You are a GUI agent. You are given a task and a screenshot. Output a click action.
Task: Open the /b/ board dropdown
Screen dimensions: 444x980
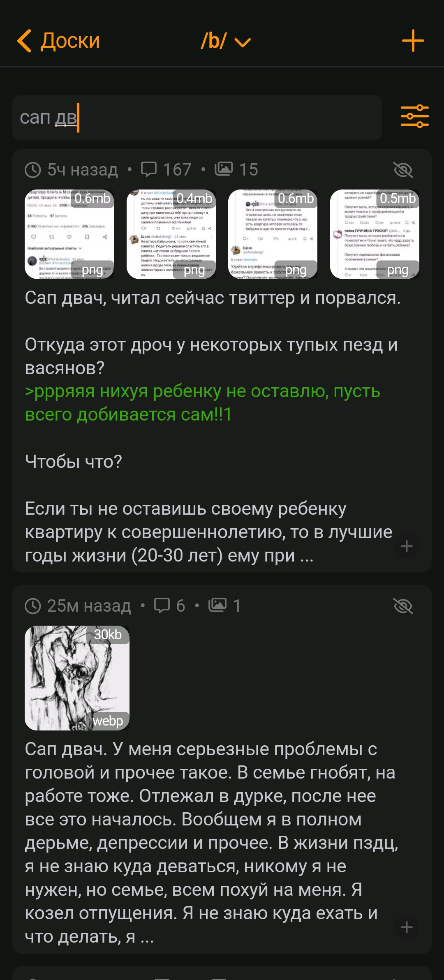[225, 41]
